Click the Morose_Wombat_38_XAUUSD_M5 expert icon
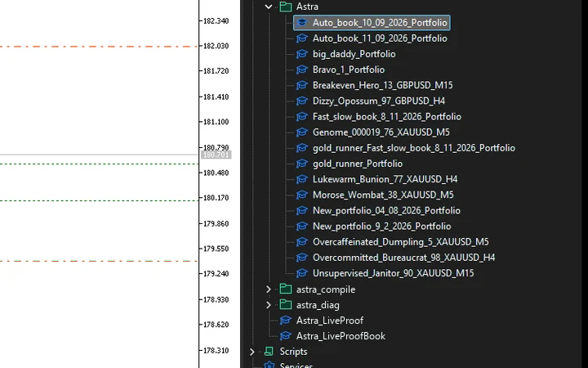This screenshot has height=368, width=588. [302, 195]
